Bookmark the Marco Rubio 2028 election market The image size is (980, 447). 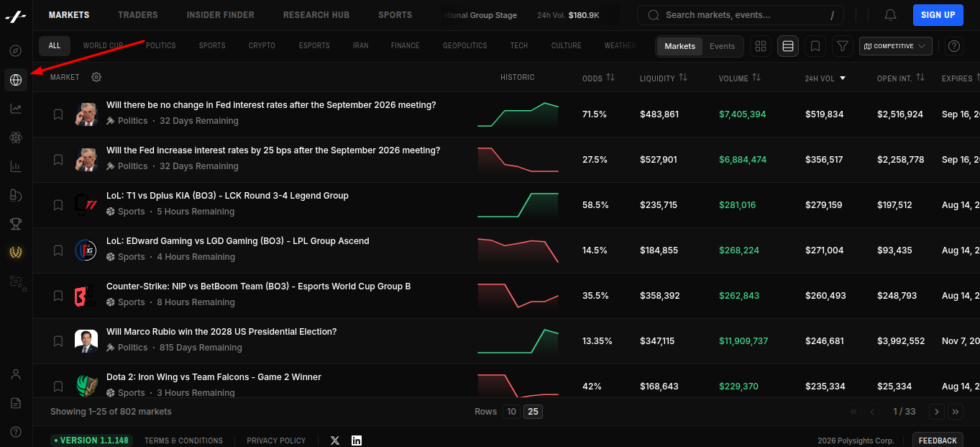(58, 341)
